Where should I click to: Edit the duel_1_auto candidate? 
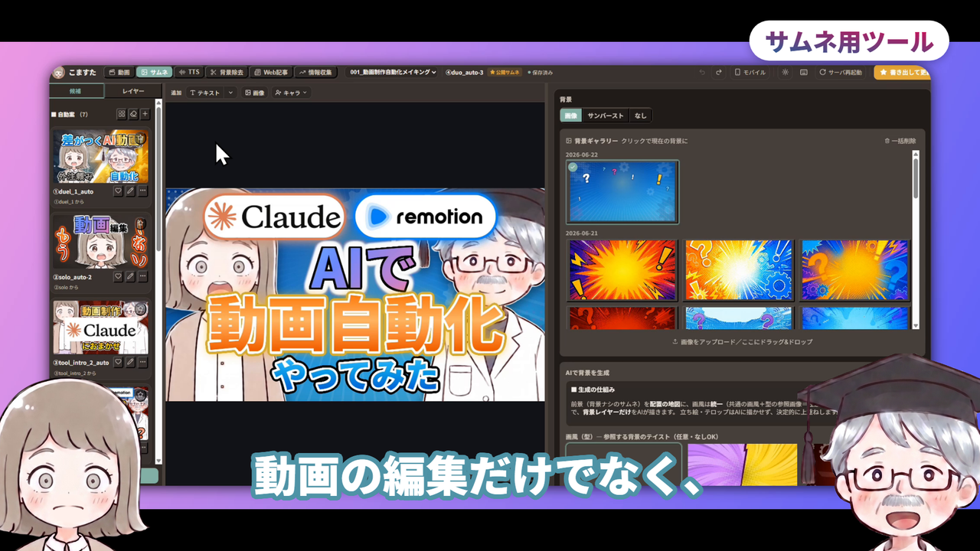click(x=130, y=191)
